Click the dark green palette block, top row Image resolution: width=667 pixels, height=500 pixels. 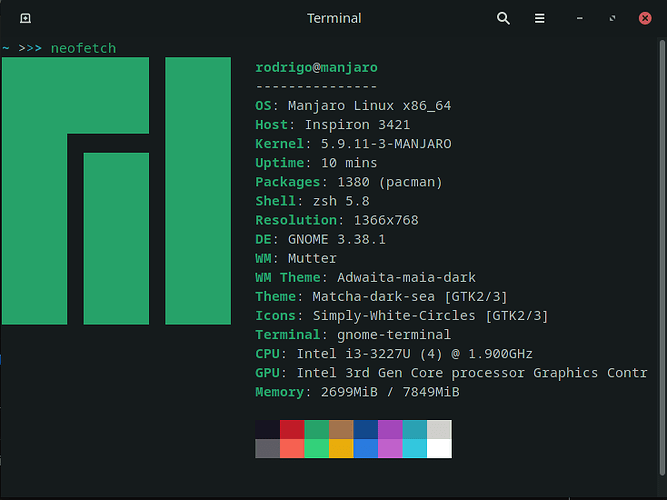click(x=316, y=429)
